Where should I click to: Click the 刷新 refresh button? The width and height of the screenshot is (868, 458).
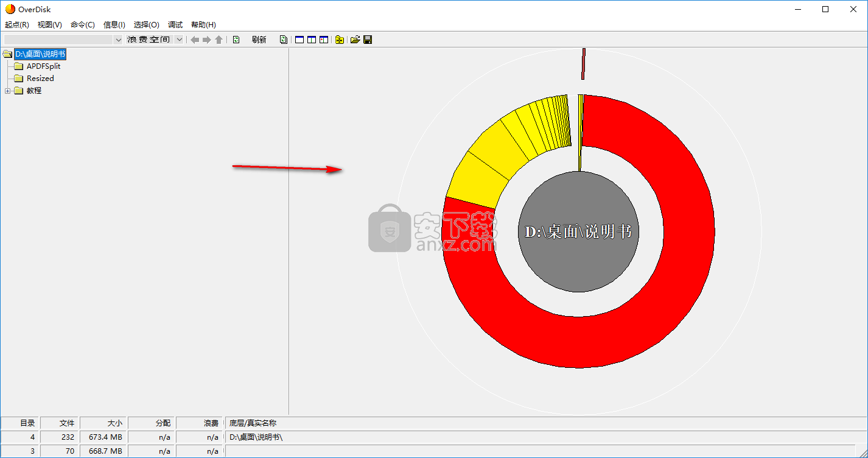[x=259, y=40]
